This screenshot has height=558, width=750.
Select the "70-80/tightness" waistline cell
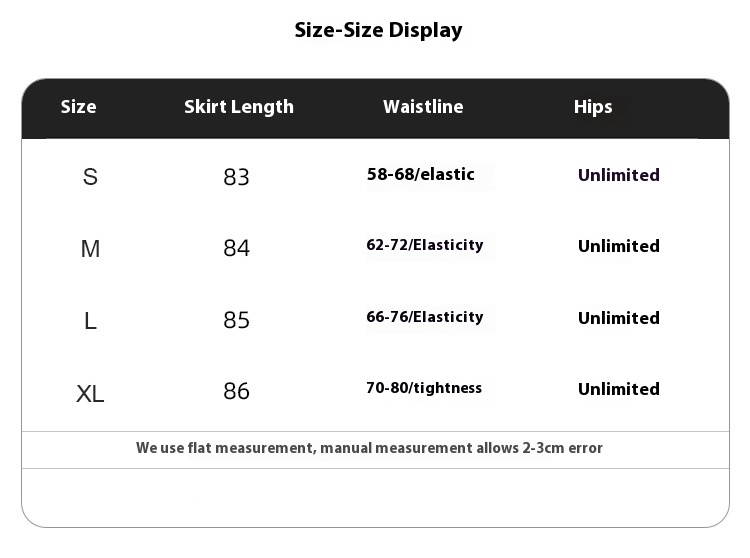point(424,388)
